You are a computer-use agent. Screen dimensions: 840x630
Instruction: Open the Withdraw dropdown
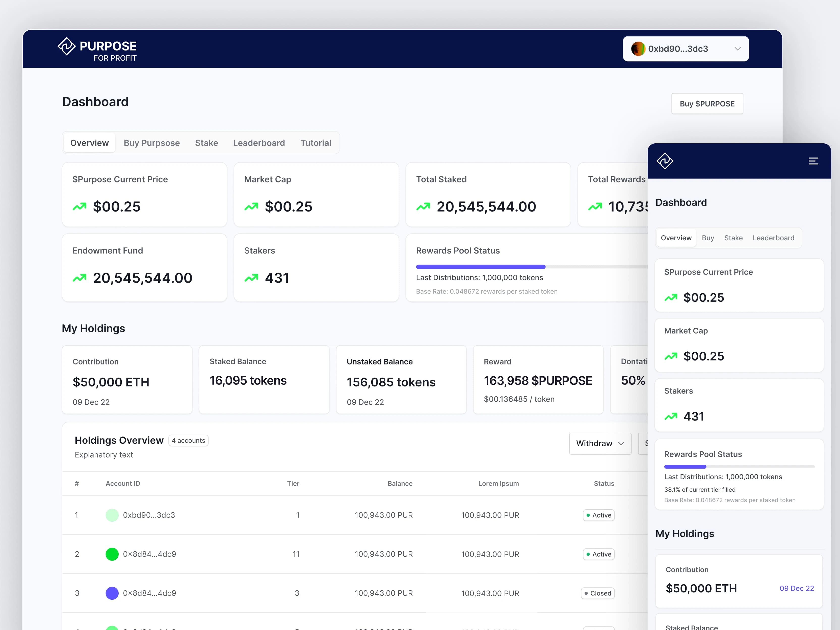tap(600, 443)
